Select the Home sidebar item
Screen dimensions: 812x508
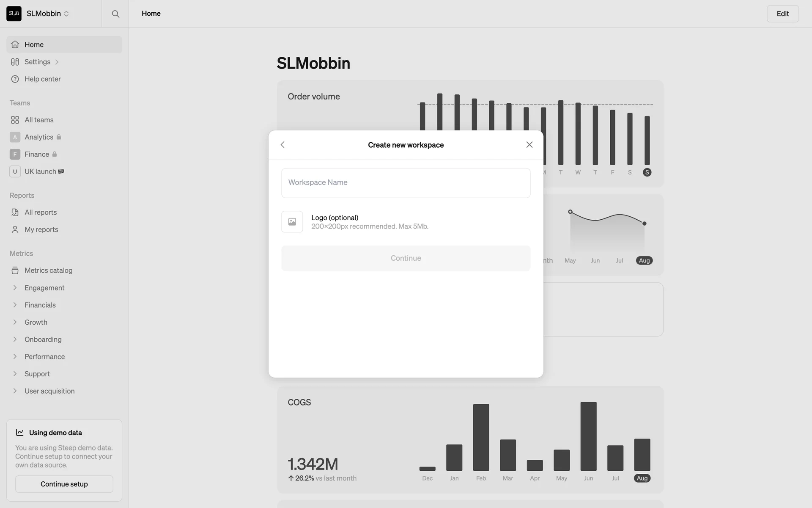(x=34, y=45)
